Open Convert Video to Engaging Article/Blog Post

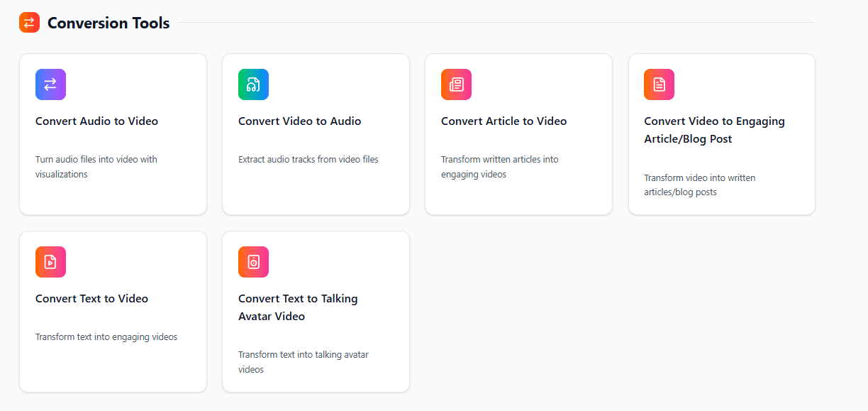(713, 130)
